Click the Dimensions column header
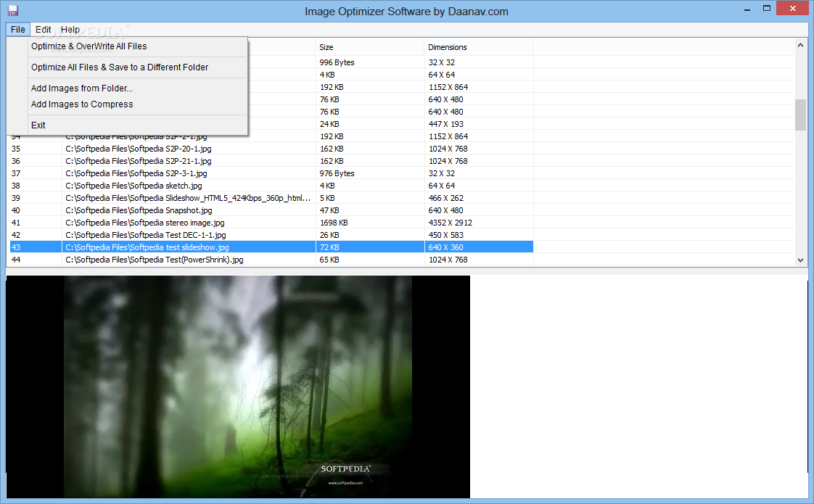 point(478,47)
